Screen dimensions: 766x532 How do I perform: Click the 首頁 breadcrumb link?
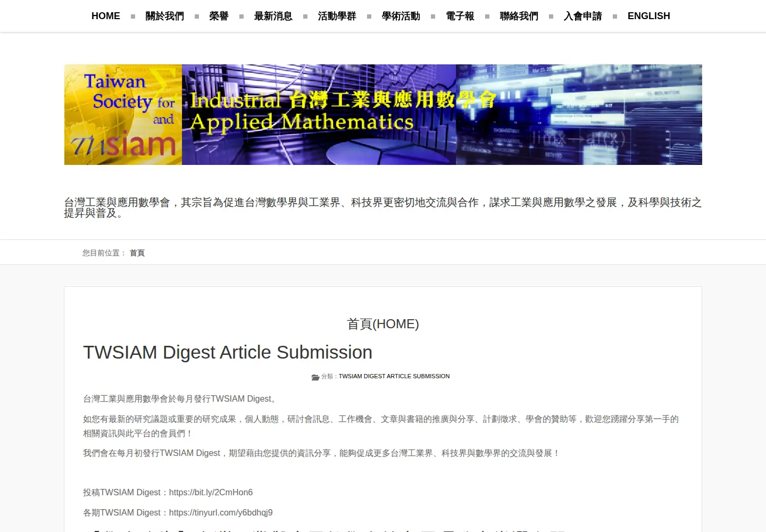[137, 253]
